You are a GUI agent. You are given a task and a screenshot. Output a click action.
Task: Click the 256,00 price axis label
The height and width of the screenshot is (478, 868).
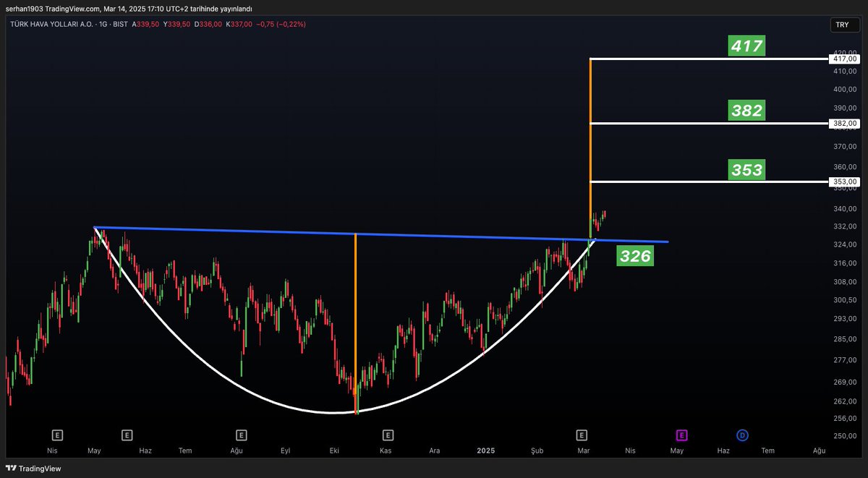845,418
